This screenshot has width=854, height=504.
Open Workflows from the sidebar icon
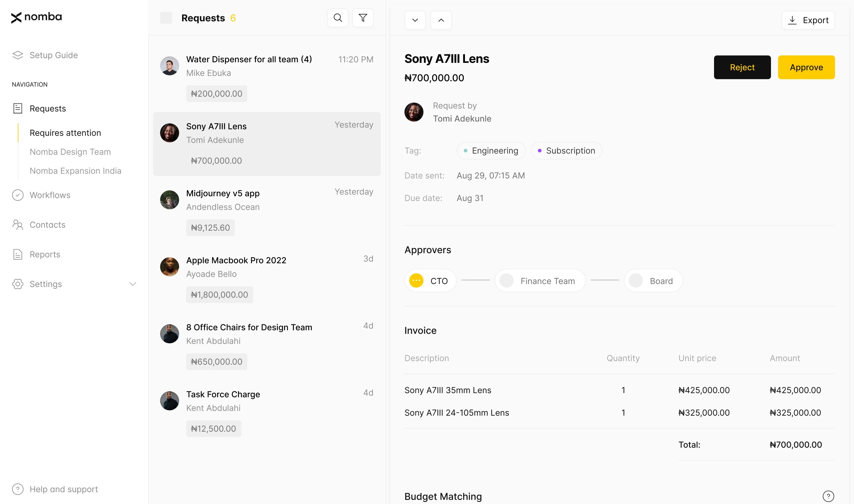(x=18, y=195)
